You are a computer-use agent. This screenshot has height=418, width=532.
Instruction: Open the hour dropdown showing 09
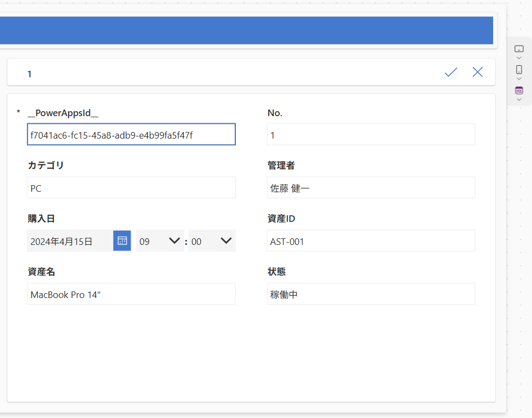click(x=160, y=241)
